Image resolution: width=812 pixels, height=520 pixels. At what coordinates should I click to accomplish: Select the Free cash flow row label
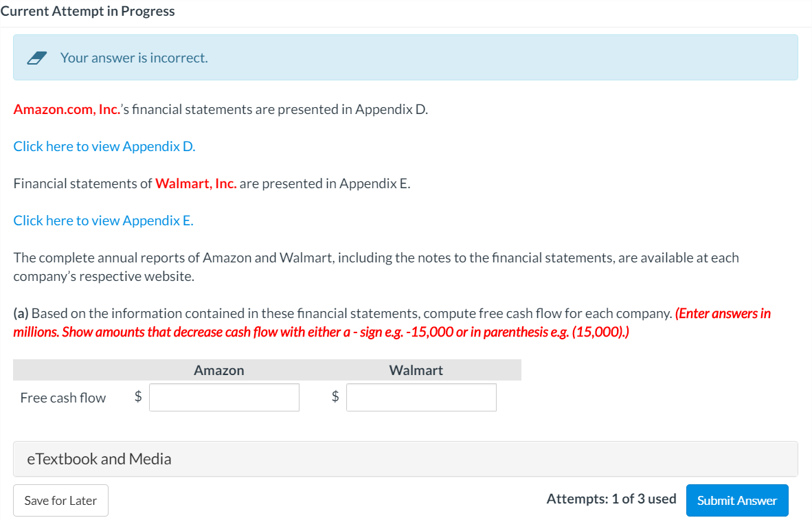[63, 397]
